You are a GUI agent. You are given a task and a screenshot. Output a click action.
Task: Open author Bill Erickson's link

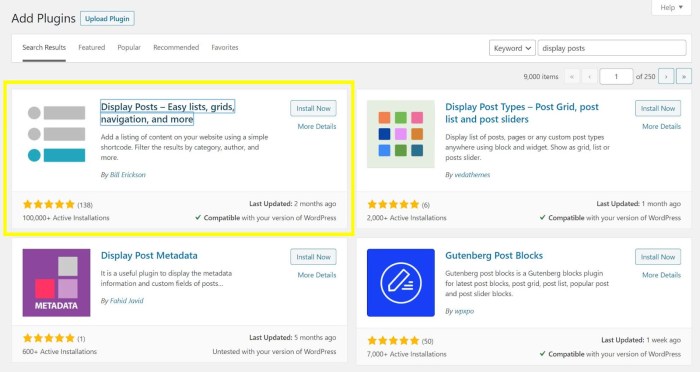tap(128, 175)
